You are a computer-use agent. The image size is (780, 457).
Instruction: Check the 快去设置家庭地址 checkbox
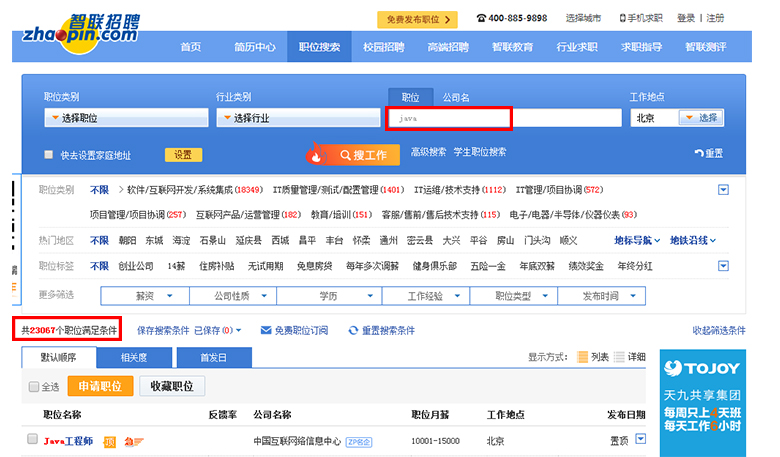[x=48, y=155]
